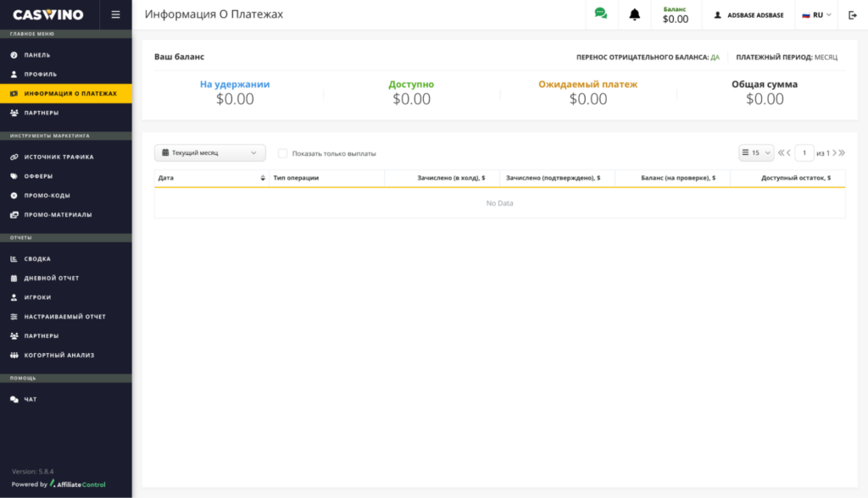Viewport: 868px width, 498px height.
Task: Go to previous page arrow
Action: click(x=789, y=153)
